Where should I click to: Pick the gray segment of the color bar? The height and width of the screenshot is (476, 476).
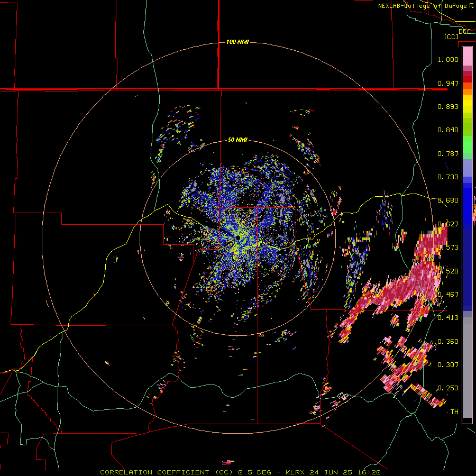pyautogui.click(x=467, y=368)
